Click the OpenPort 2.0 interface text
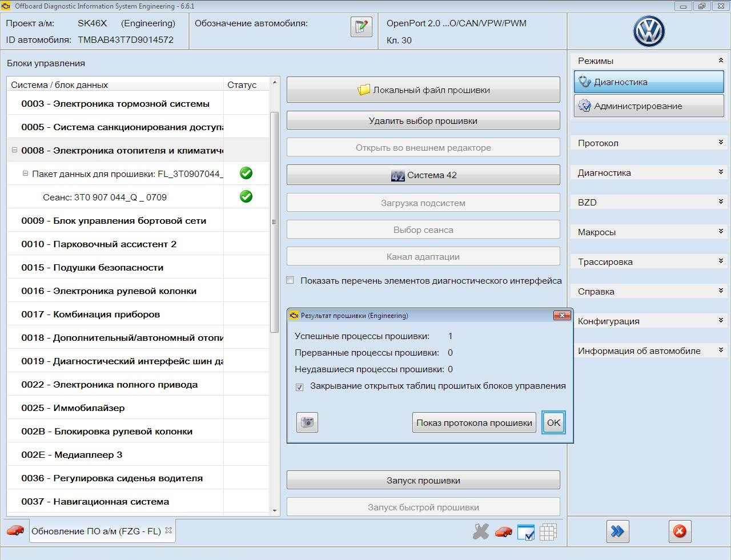Viewport: 731px width, 560px height. 456,23
